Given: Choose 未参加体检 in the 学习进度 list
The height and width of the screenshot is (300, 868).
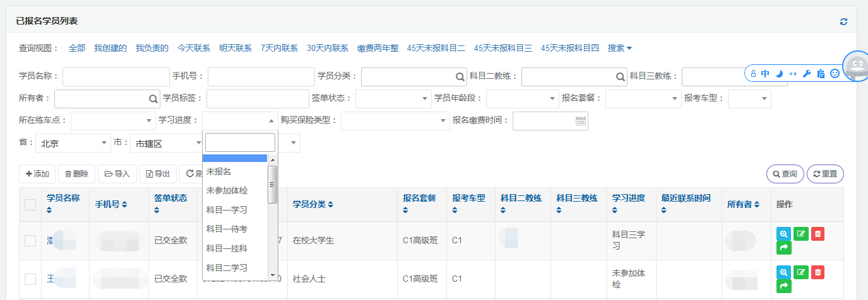Looking at the screenshot, I should point(226,190).
